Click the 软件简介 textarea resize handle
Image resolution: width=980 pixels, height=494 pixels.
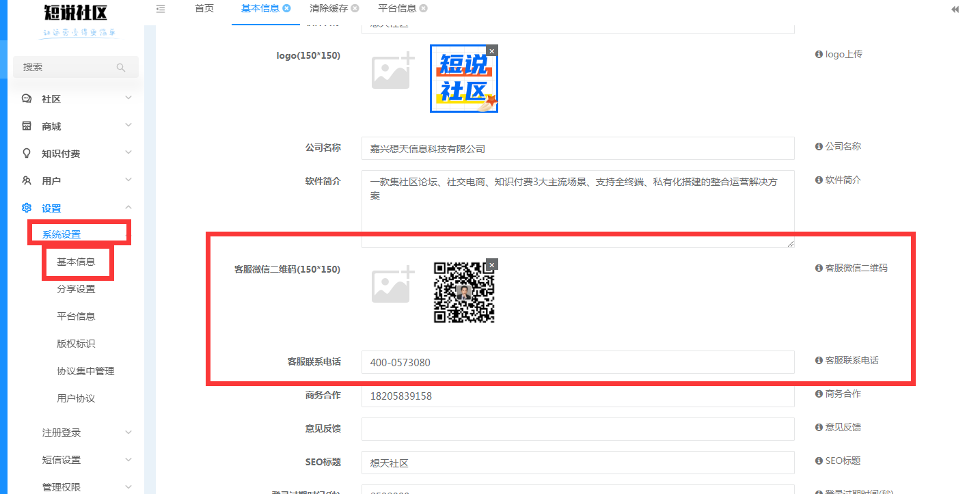pyautogui.click(x=791, y=244)
